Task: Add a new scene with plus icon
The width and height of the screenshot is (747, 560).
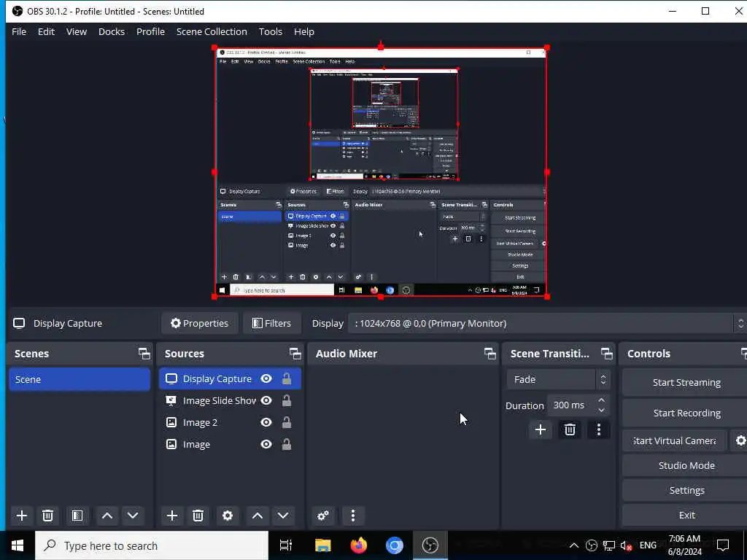Action: (21, 516)
